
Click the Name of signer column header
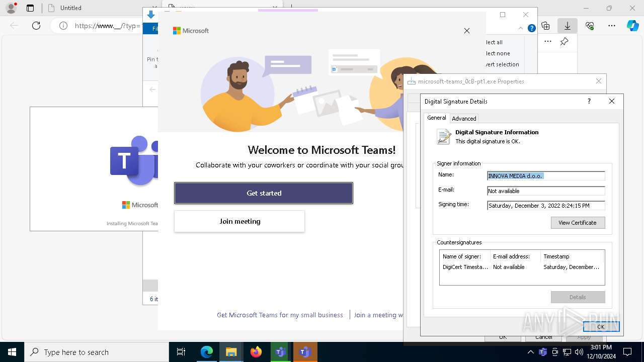click(x=464, y=256)
